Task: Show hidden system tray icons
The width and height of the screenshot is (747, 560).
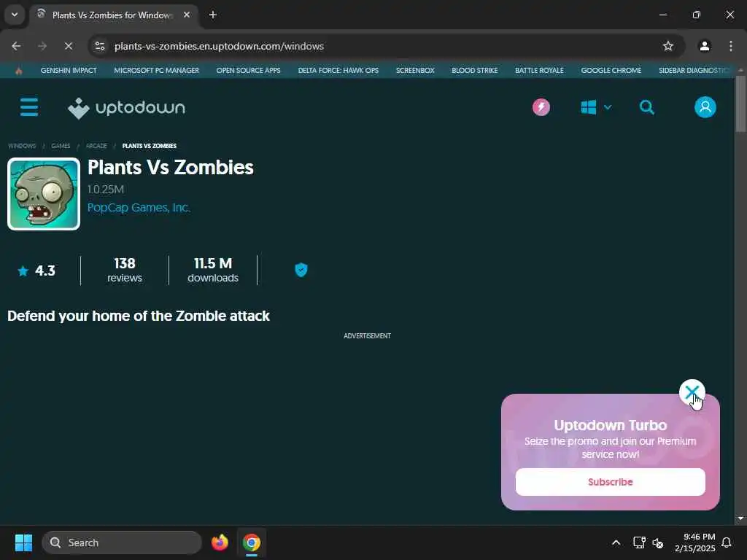Action: click(x=616, y=542)
